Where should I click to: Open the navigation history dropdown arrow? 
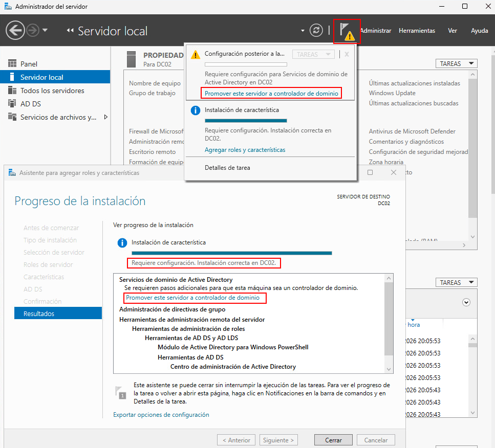(45, 31)
